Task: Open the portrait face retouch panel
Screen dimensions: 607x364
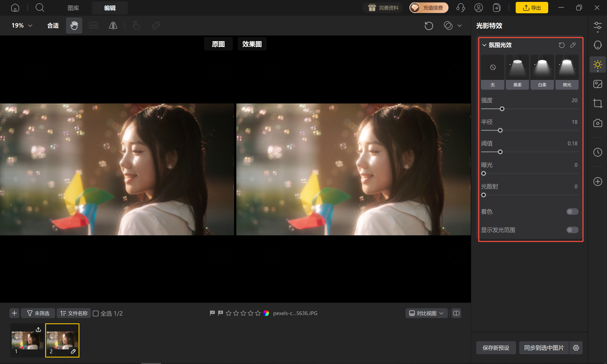Action: pyautogui.click(x=598, y=45)
